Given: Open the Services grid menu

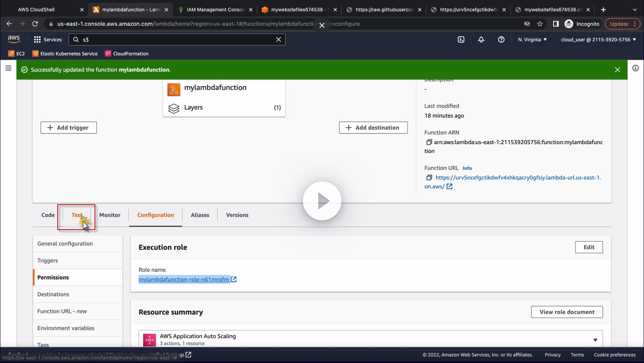Looking at the screenshot, I should point(48,40).
